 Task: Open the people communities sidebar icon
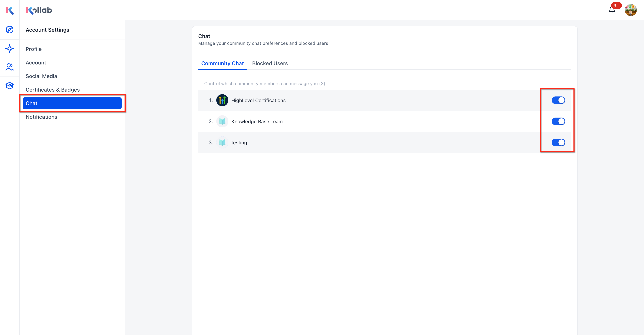click(9, 67)
